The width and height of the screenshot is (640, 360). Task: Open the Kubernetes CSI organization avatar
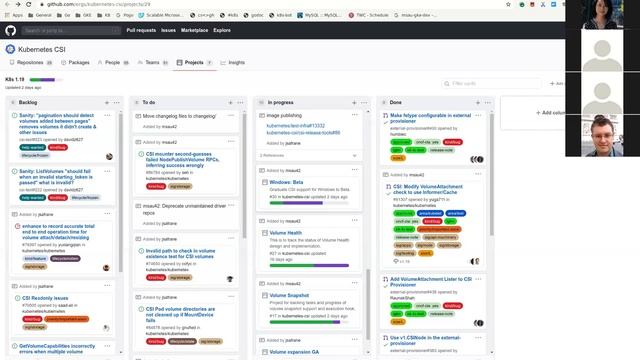10,49
